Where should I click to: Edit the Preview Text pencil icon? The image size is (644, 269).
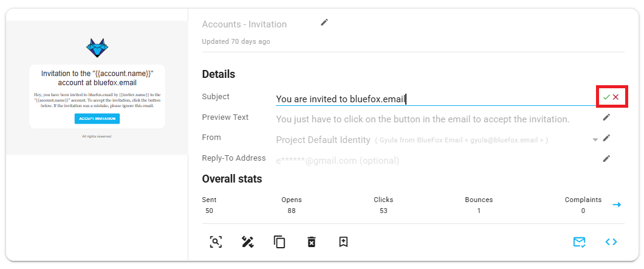coord(606,117)
